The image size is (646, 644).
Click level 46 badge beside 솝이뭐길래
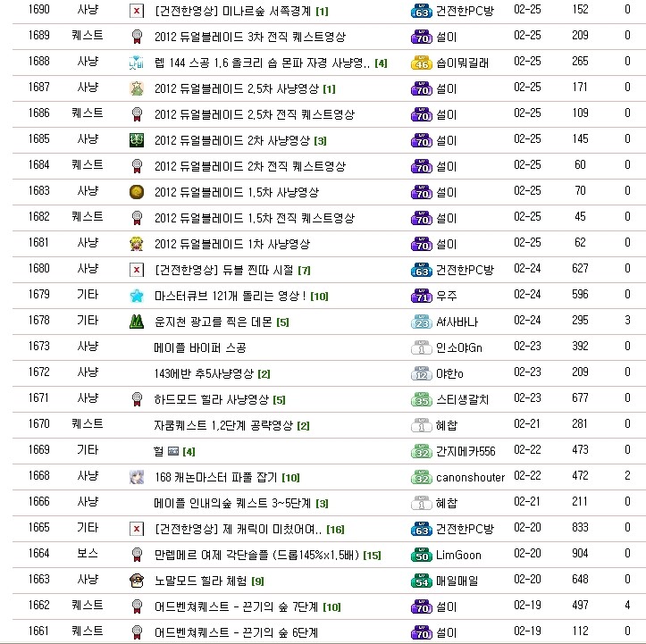tap(422, 63)
